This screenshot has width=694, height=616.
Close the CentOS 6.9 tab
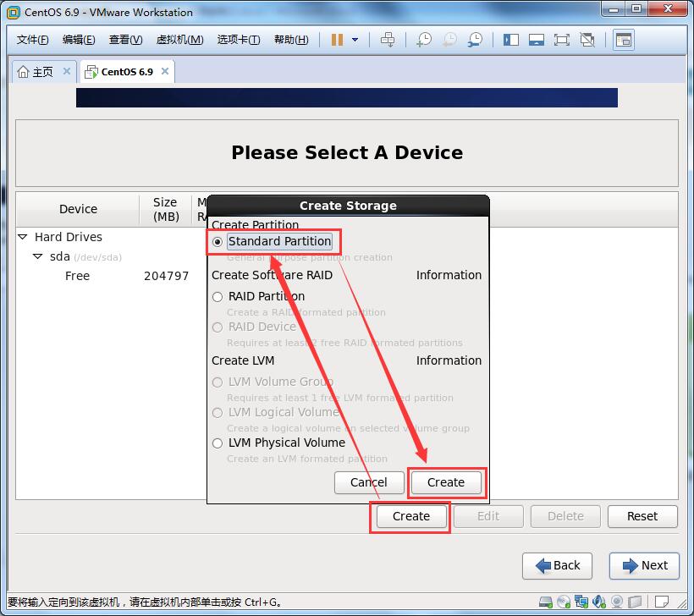pyautogui.click(x=165, y=71)
